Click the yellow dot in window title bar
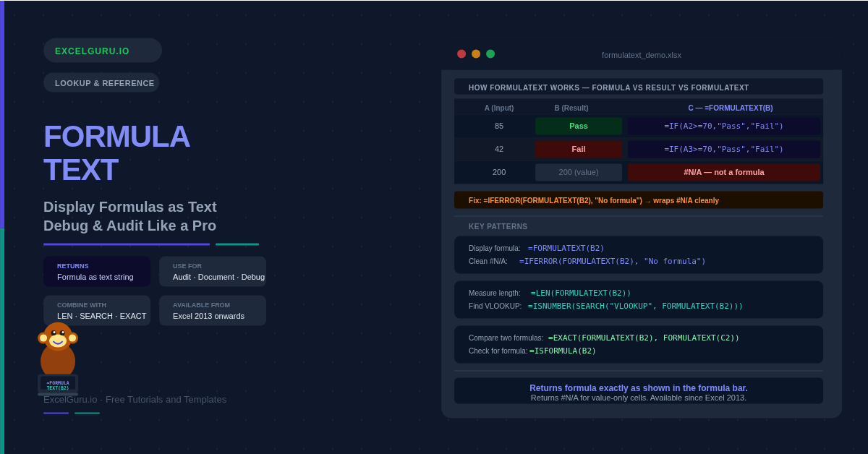 (x=476, y=54)
